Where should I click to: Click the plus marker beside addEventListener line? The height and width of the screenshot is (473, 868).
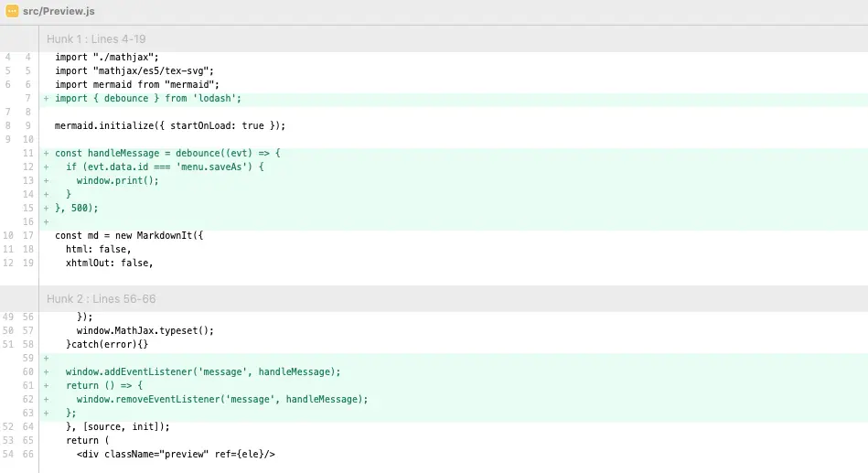click(46, 371)
